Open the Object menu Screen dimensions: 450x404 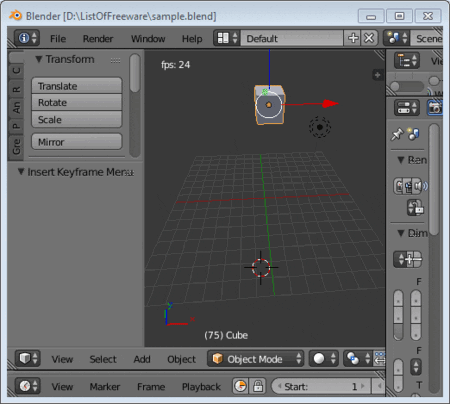click(x=181, y=359)
